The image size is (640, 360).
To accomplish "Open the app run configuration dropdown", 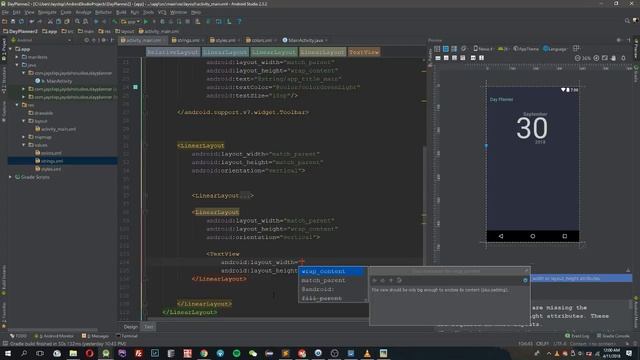I will pos(131,21).
